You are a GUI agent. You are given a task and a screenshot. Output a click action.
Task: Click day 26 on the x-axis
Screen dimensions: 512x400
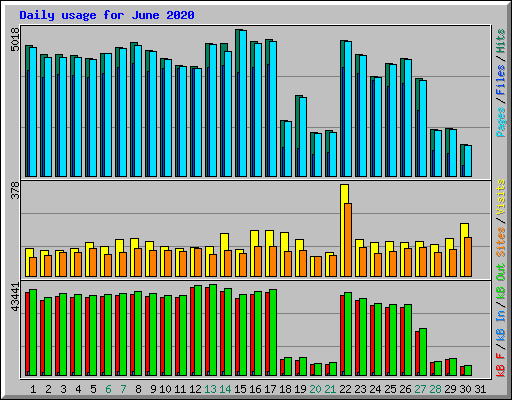click(405, 389)
